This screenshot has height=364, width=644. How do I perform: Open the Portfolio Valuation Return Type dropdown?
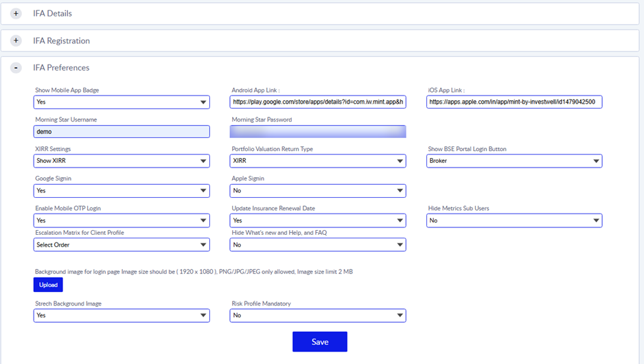[318, 161]
